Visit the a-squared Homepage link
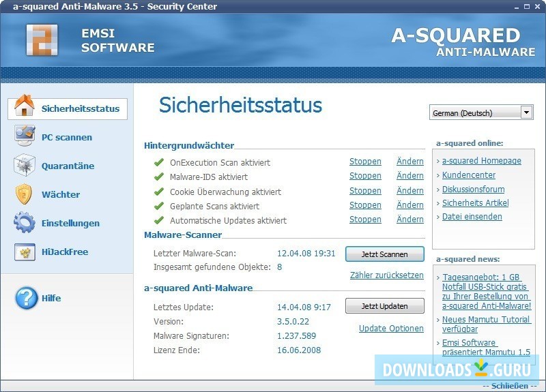The height and width of the screenshot is (392, 546). [x=482, y=161]
